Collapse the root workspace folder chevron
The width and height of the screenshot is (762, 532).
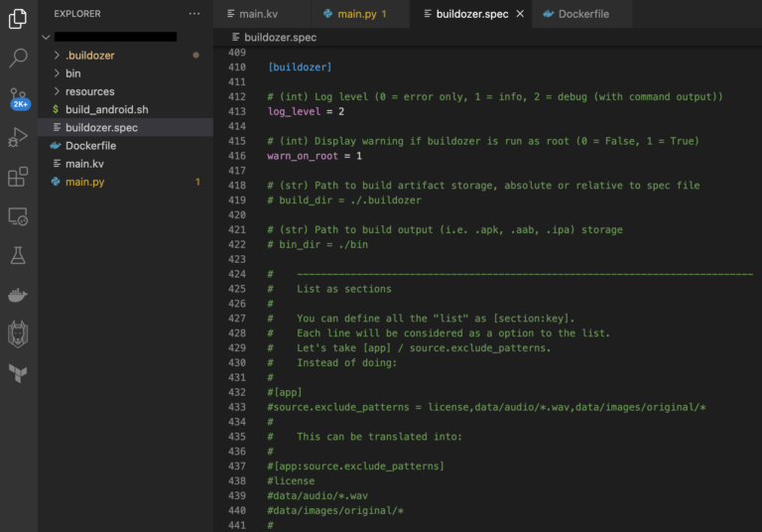click(x=47, y=37)
